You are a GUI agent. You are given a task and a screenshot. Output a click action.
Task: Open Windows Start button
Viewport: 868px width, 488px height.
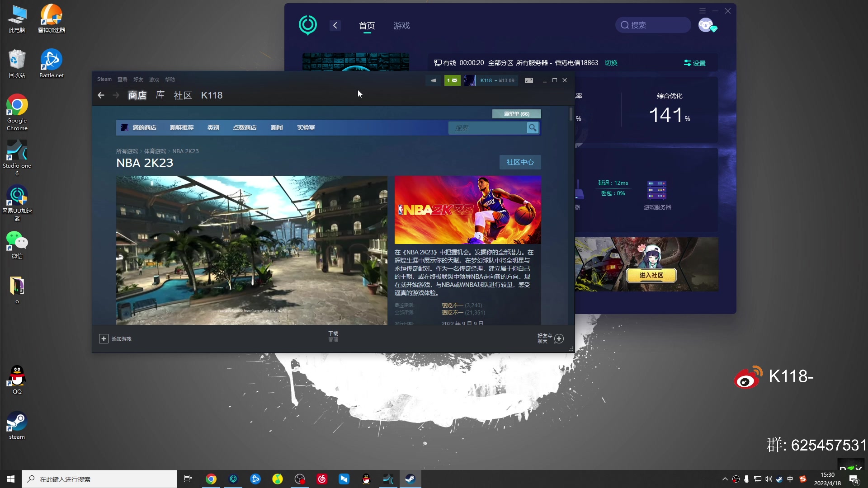click(x=11, y=479)
